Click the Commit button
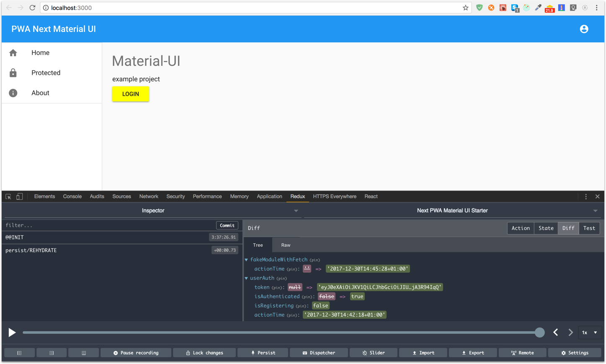The width and height of the screenshot is (606, 364). point(227,225)
